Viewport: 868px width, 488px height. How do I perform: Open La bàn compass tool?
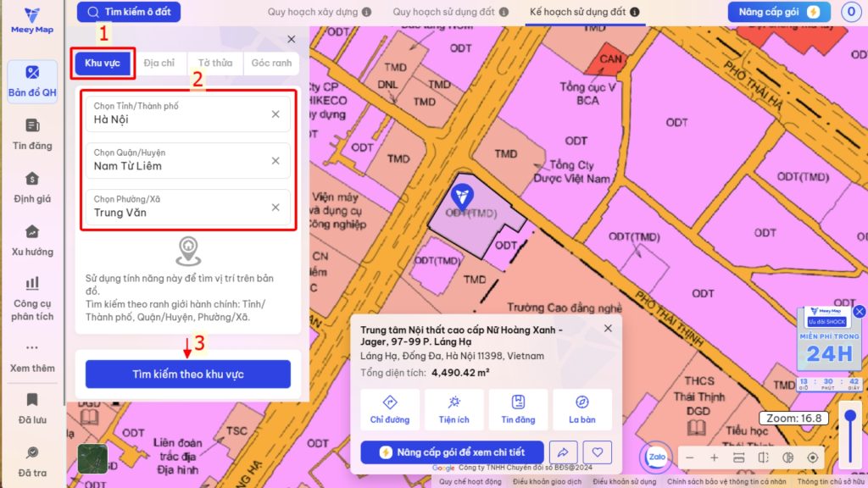click(582, 409)
